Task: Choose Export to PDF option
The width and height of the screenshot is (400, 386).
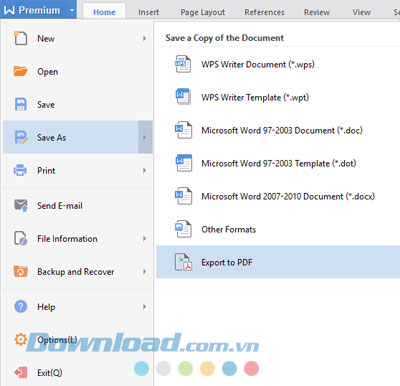Action: pos(278,262)
